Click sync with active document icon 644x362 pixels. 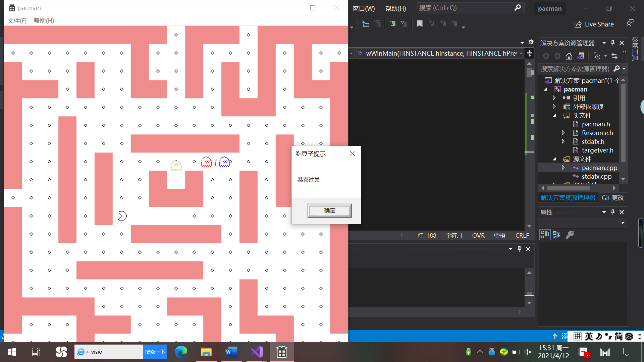[x=614, y=56]
